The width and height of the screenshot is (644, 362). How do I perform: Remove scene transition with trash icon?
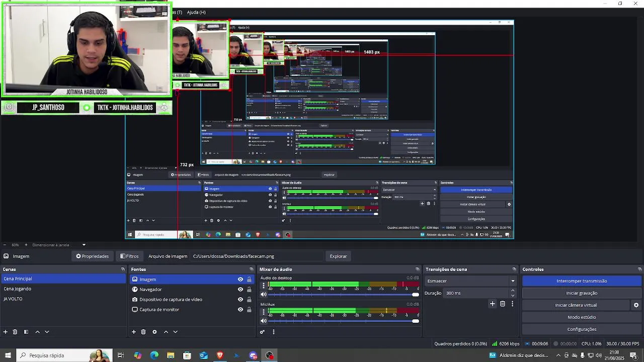point(503,304)
